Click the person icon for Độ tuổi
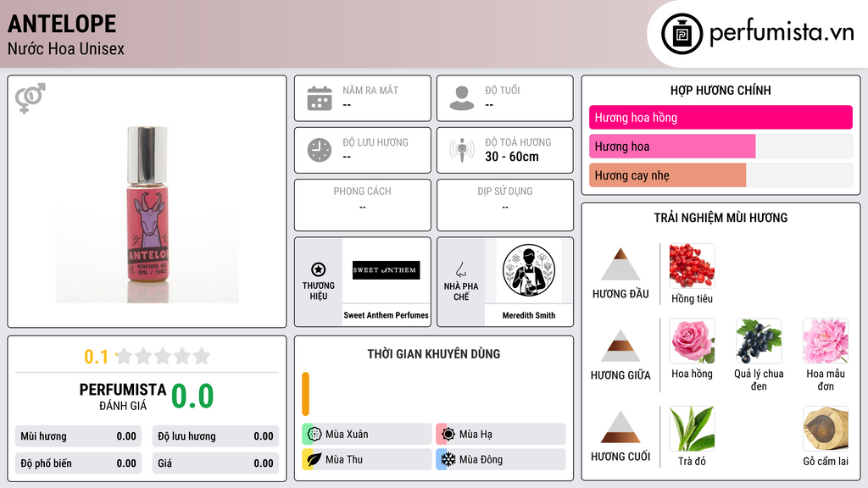The image size is (868, 488). 462,98
